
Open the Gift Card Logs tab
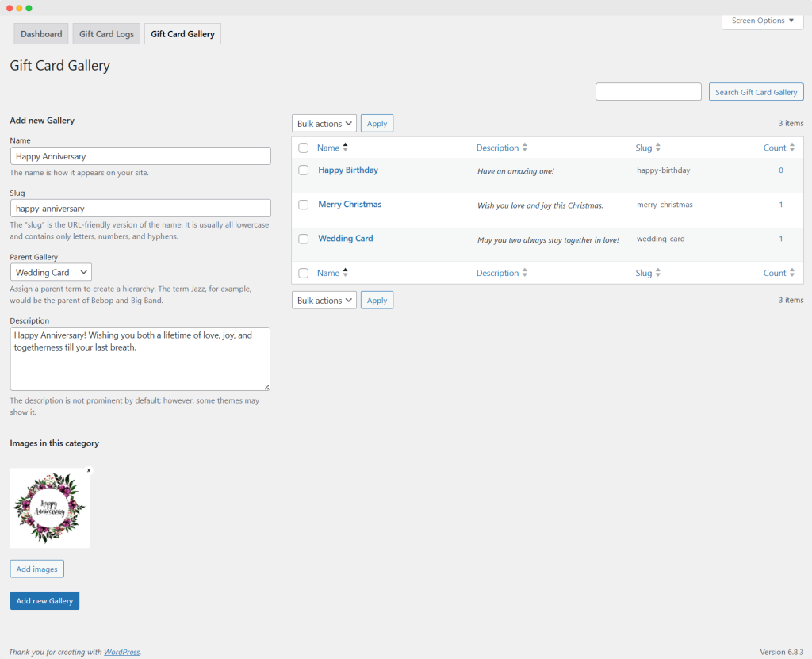pyautogui.click(x=106, y=34)
